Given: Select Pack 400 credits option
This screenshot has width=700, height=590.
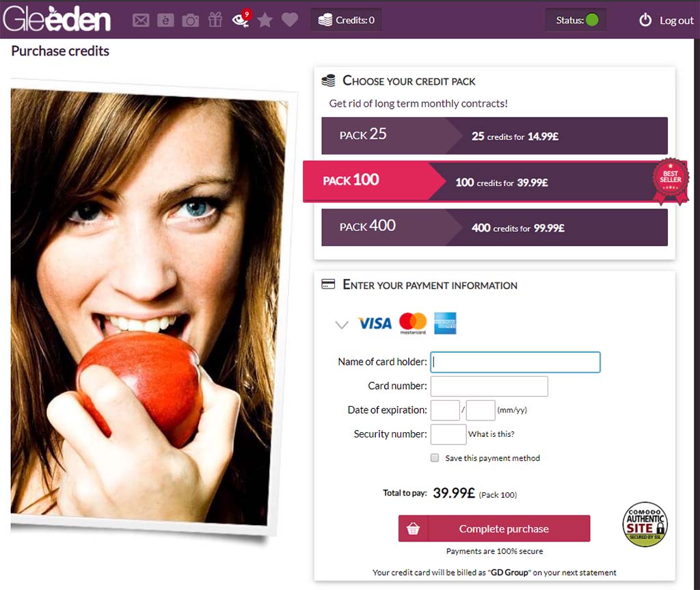Looking at the screenshot, I should pos(495,228).
